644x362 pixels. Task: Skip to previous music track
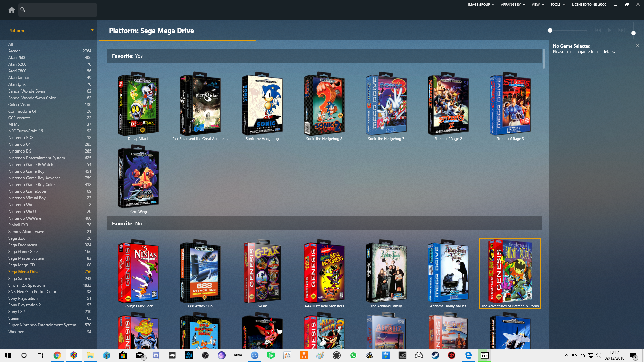point(598,31)
